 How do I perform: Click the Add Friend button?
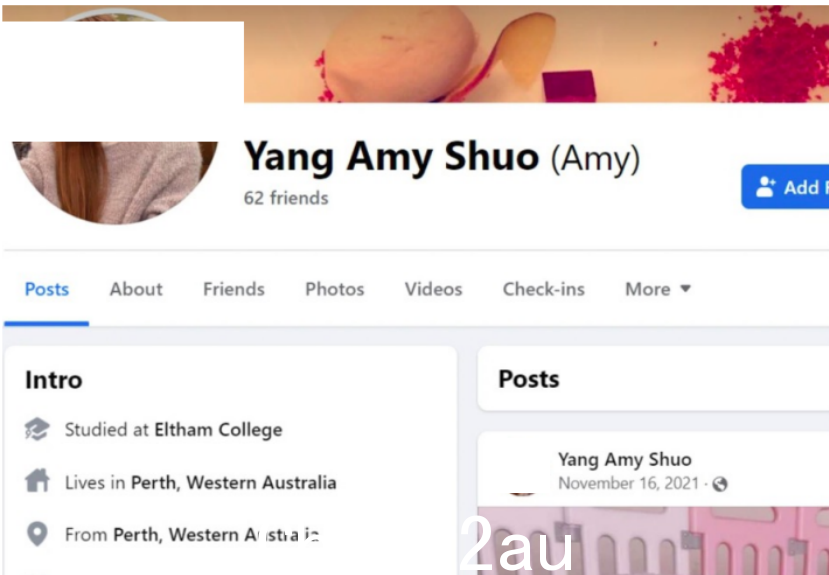[x=785, y=187]
